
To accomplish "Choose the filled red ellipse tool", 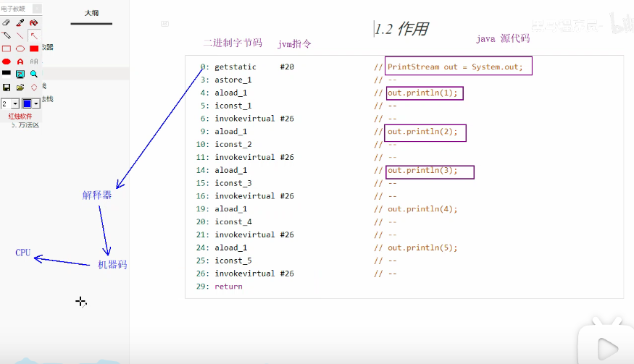I will pos(6,62).
